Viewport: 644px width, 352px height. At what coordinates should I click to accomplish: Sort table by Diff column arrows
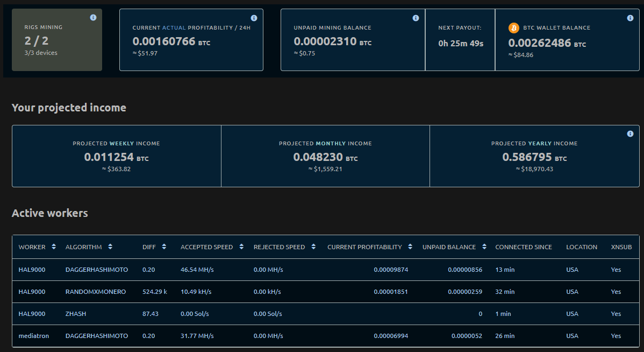click(x=164, y=247)
